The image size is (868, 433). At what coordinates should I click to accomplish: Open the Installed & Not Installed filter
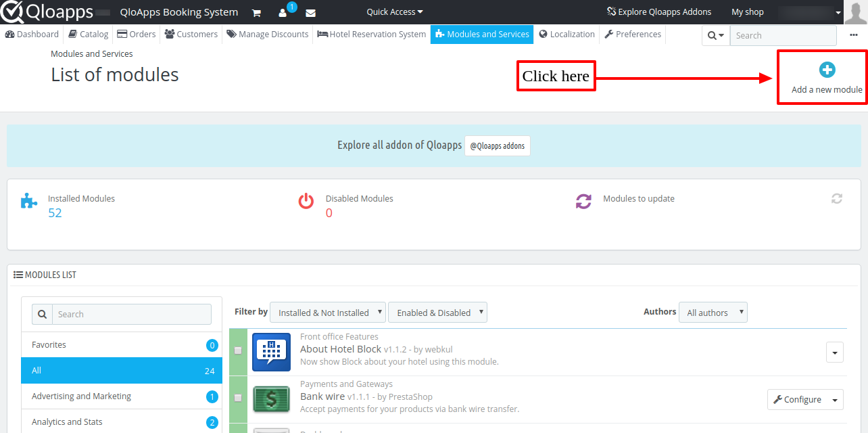[328, 313]
